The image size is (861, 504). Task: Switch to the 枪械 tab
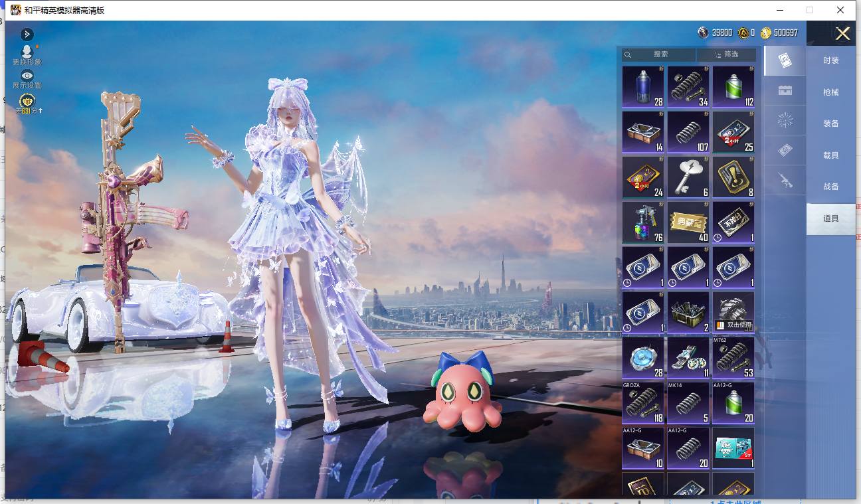tap(830, 92)
